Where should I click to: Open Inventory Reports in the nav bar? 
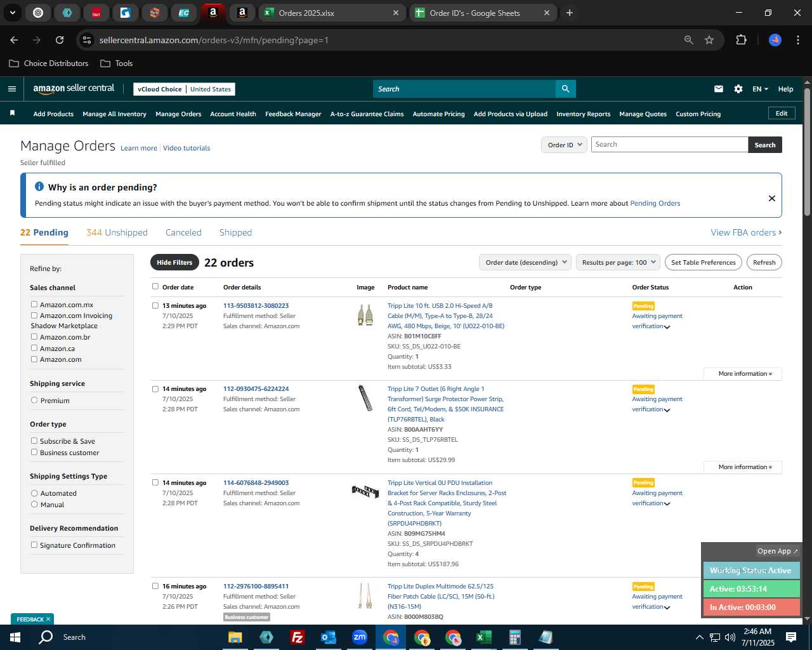[583, 114]
